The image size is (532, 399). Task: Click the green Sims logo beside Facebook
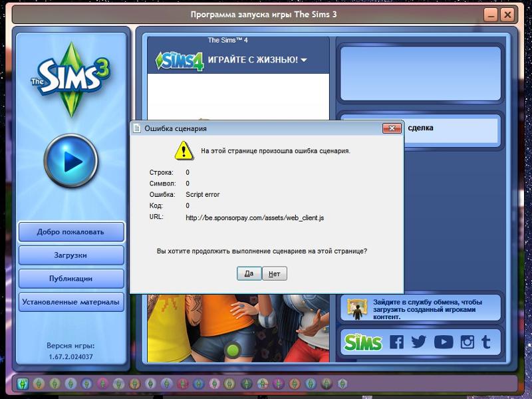point(362,342)
